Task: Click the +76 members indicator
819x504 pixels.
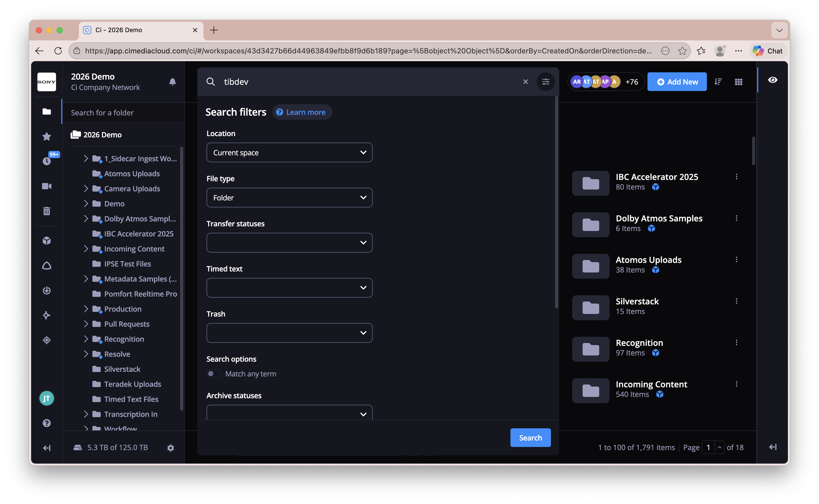Action: [632, 82]
